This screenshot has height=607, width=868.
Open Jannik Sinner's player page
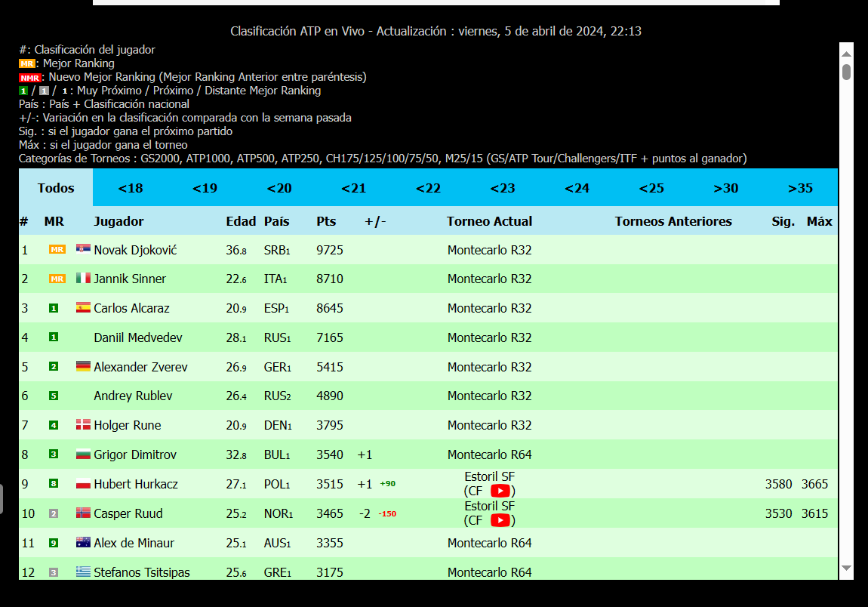point(130,279)
